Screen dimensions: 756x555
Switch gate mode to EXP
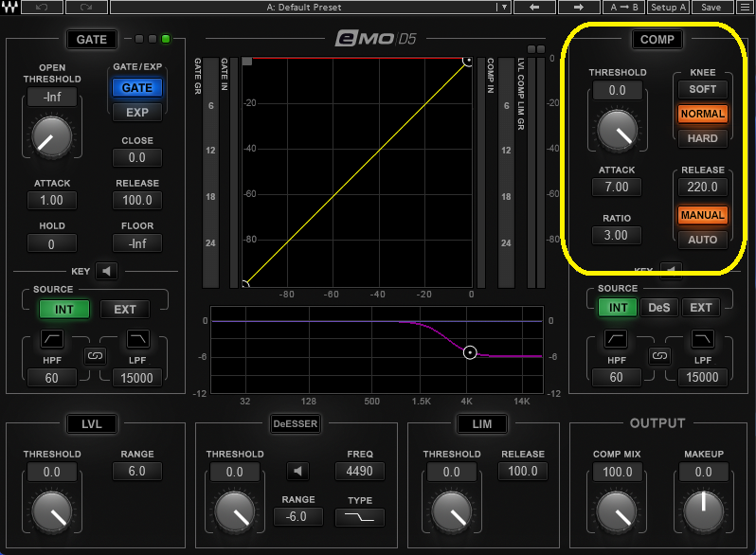pos(137,112)
